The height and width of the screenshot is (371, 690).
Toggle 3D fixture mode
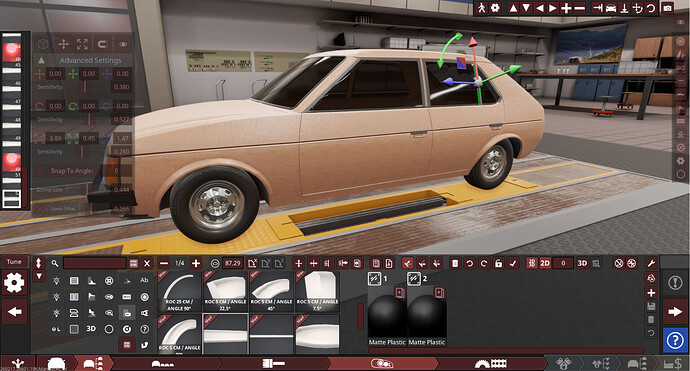(x=582, y=263)
